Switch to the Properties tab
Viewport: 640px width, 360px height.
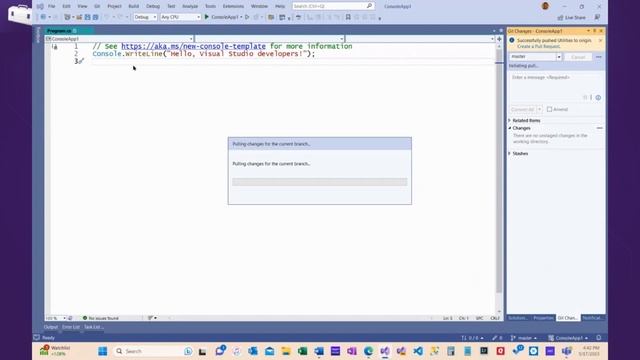coord(543,318)
